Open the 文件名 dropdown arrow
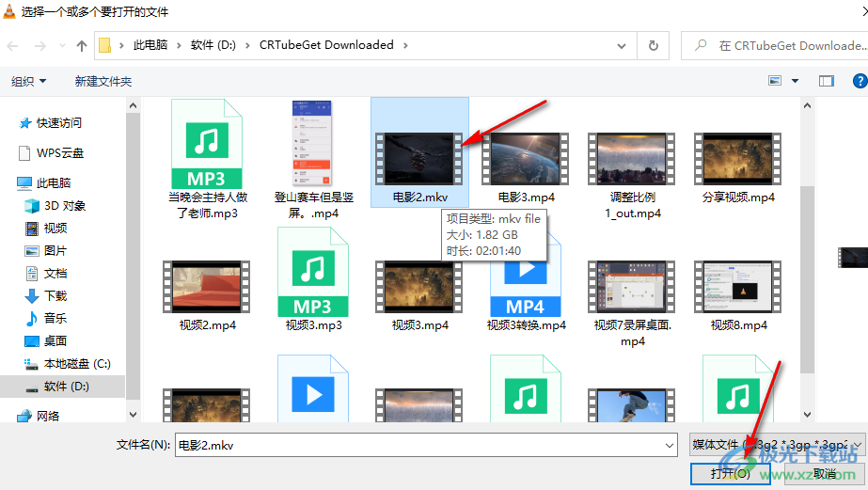 [670, 445]
